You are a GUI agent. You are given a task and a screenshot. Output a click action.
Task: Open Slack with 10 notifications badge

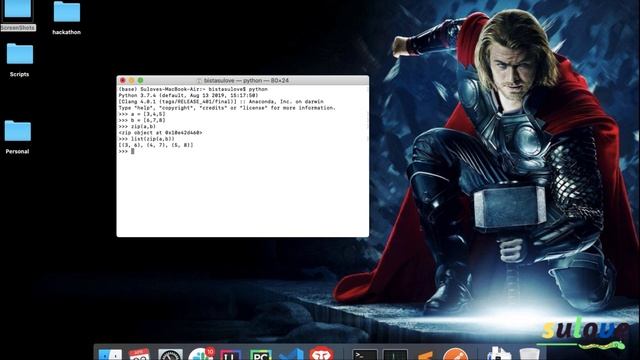click(x=201, y=353)
